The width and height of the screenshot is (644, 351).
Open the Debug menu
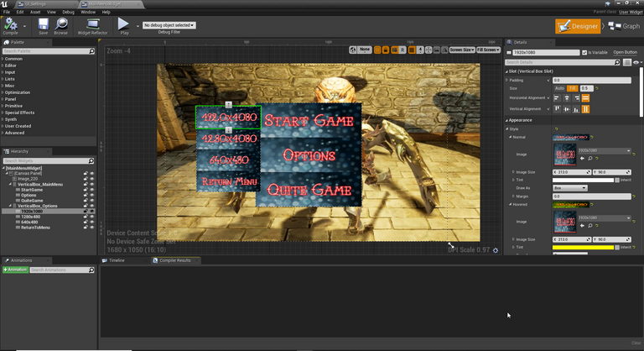[68, 12]
